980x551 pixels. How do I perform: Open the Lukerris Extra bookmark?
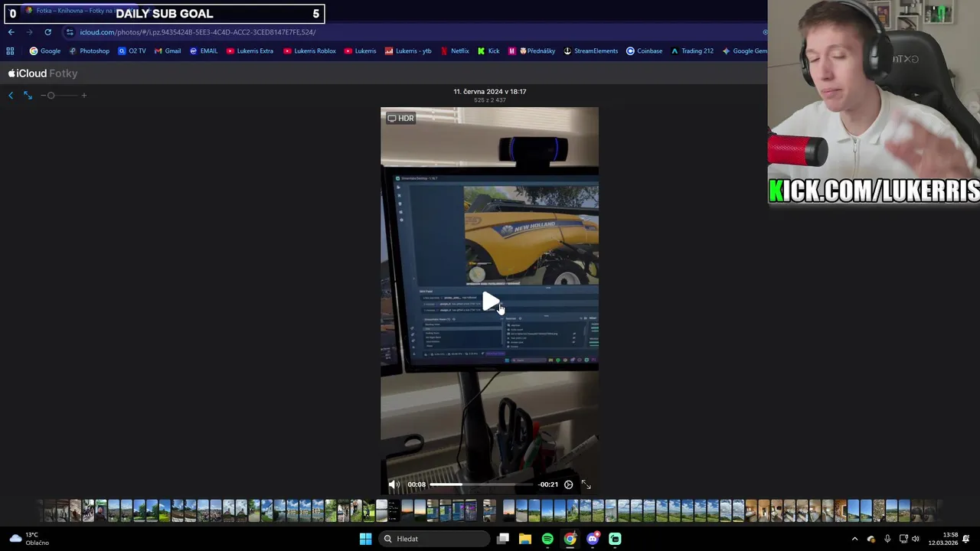point(250,51)
